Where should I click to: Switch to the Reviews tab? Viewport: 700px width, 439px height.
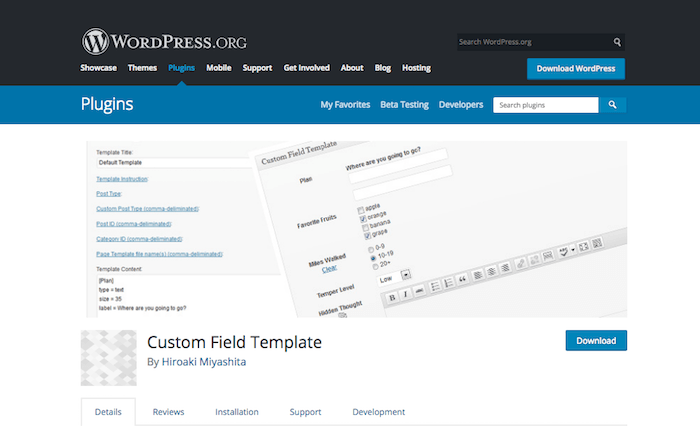point(168,412)
